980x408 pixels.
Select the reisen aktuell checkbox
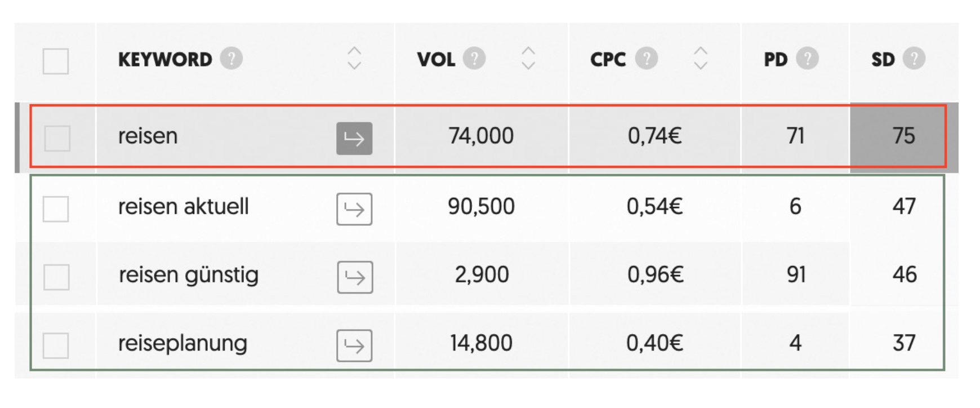pos(56,209)
